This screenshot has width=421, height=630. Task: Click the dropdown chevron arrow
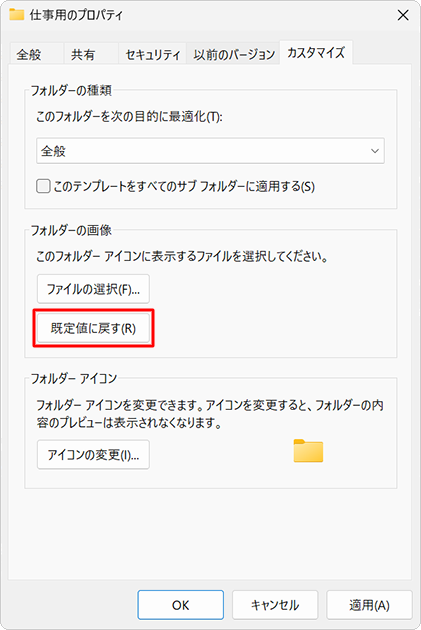coord(374,151)
